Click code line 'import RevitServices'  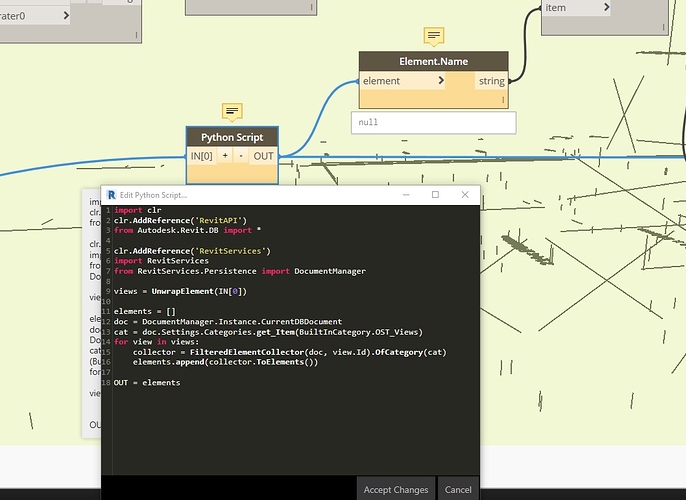(161, 261)
